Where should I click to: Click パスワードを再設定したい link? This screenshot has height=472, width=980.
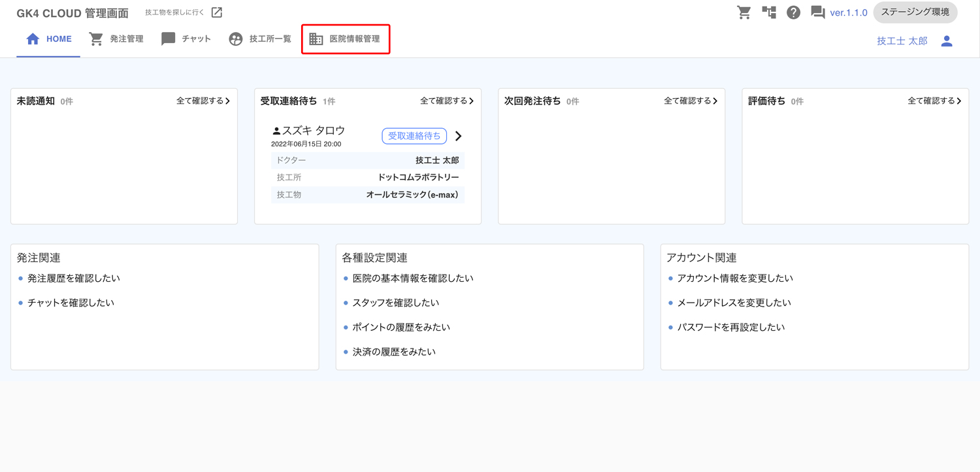730,328
